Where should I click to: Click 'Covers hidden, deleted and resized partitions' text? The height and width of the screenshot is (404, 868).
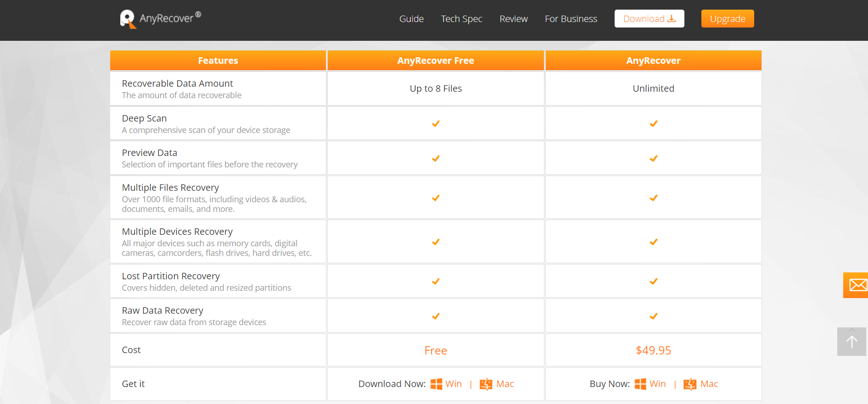[206, 288]
